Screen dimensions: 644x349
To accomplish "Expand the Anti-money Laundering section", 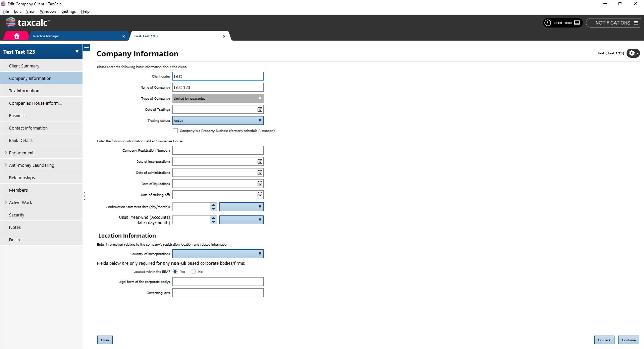I will [x=6, y=165].
